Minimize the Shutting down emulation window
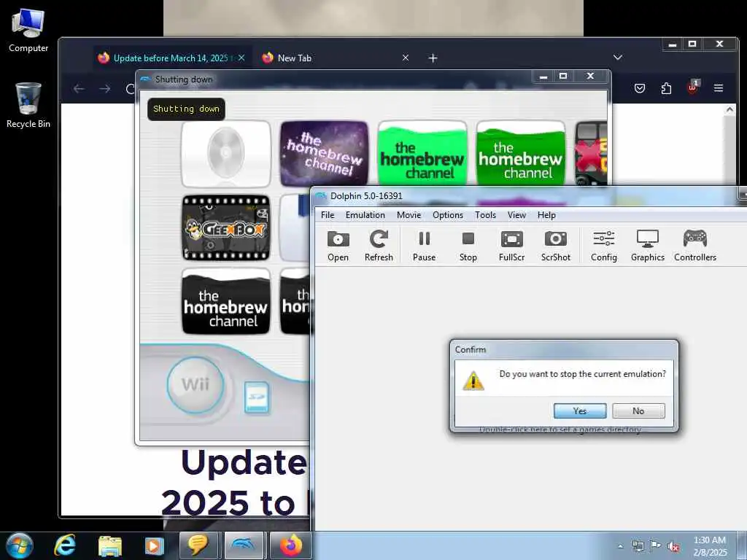Viewport: 747px width, 560px height. (543, 76)
